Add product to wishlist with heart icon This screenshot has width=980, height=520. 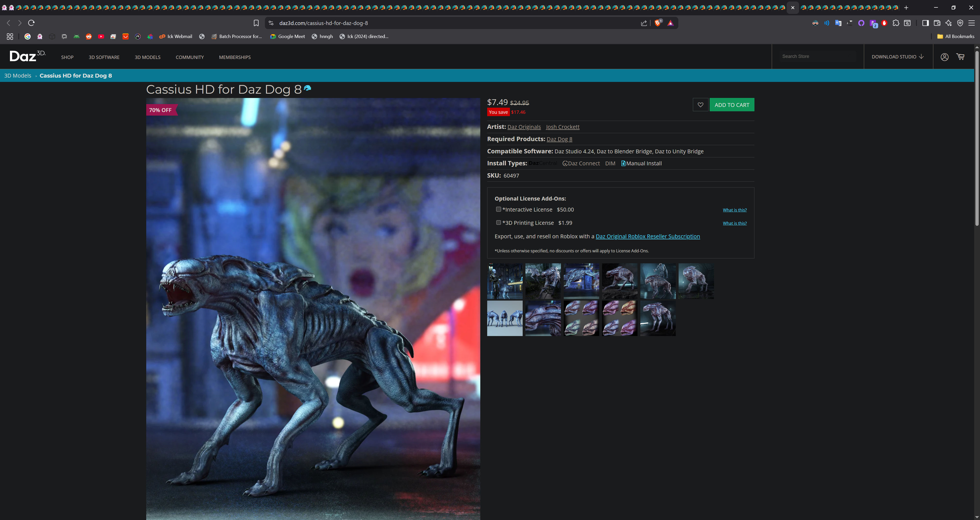click(x=700, y=105)
